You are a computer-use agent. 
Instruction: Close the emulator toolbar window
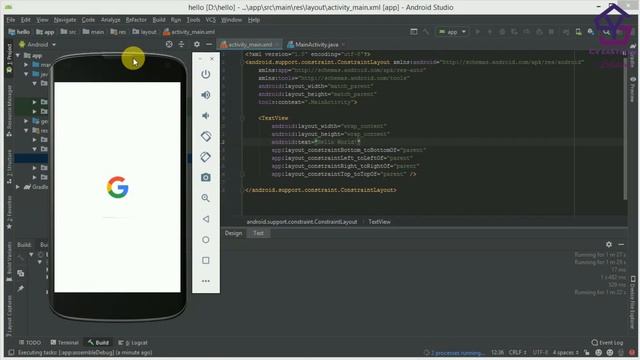pos(212,59)
